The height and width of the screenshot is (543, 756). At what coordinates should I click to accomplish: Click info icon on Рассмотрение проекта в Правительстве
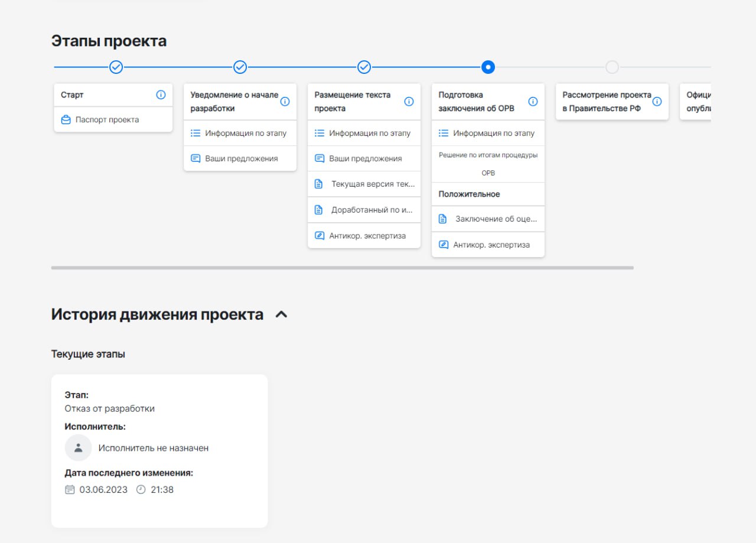657,102
